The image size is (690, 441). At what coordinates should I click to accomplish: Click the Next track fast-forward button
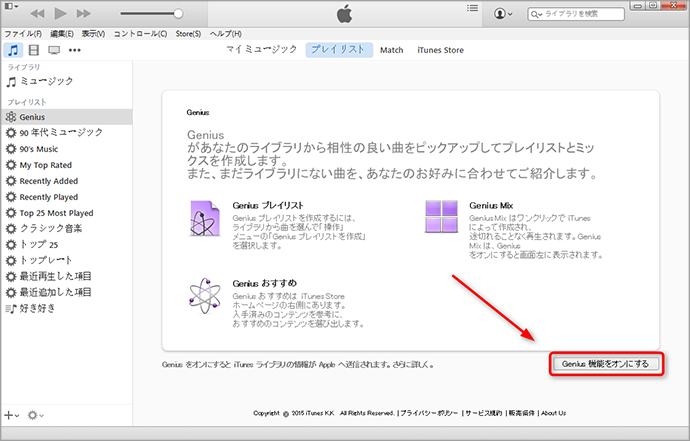click(x=83, y=14)
